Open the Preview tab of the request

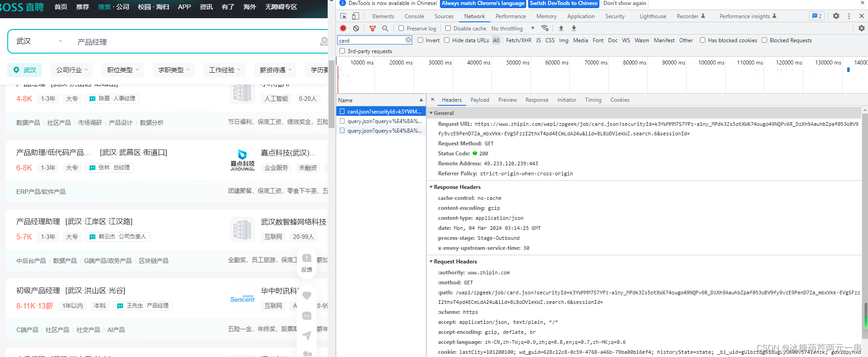click(507, 99)
